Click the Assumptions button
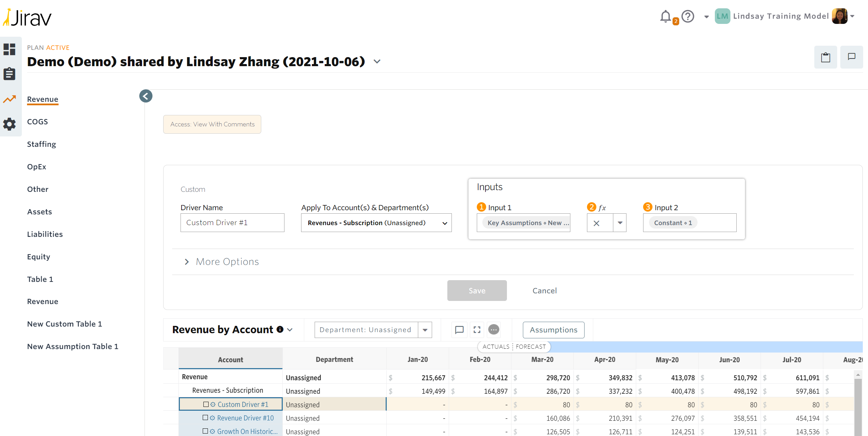Screen dimensions: 868x436 click(553, 330)
